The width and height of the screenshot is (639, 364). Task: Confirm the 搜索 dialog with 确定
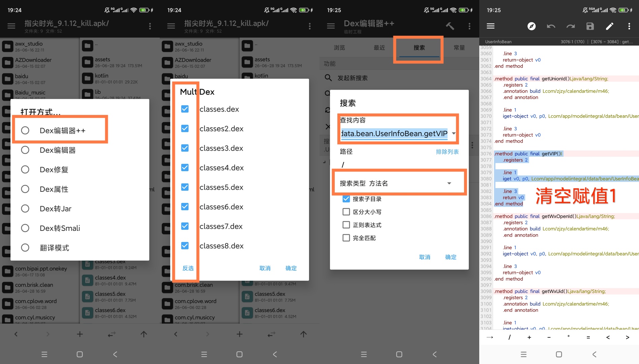pyautogui.click(x=451, y=257)
